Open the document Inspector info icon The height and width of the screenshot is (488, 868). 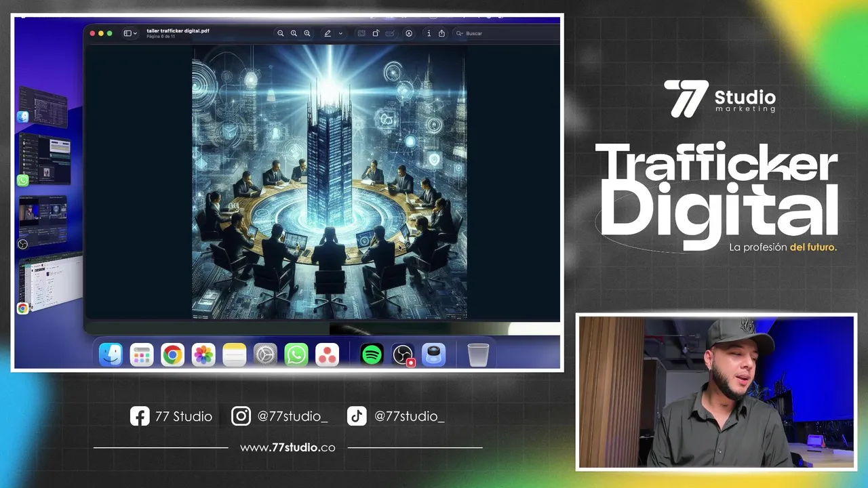[x=429, y=33]
